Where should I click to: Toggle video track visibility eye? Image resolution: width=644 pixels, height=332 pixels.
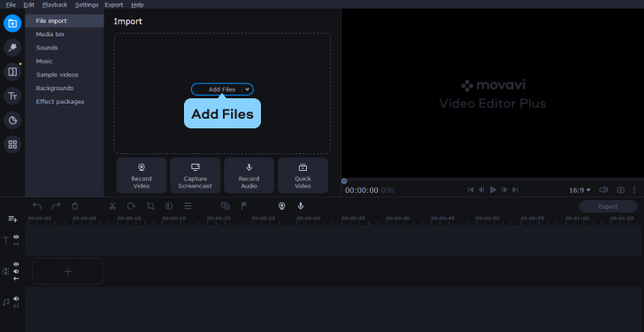[x=16, y=264]
